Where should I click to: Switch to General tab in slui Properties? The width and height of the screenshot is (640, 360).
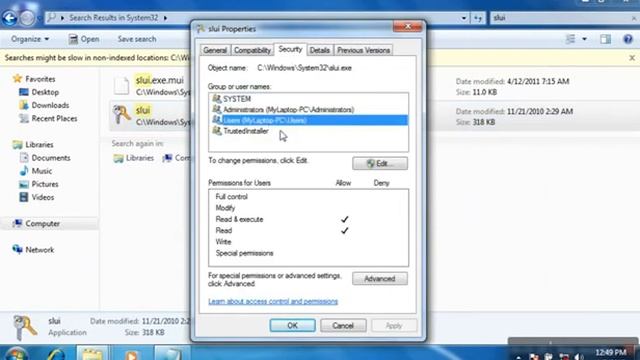pyautogui.click(x=215, y=50)
